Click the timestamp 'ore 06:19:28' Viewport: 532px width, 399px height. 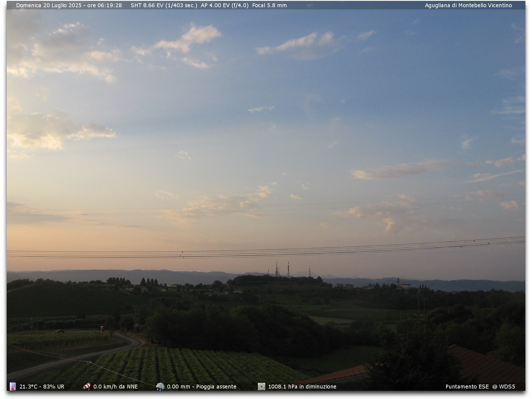click(x=104, y=5)
